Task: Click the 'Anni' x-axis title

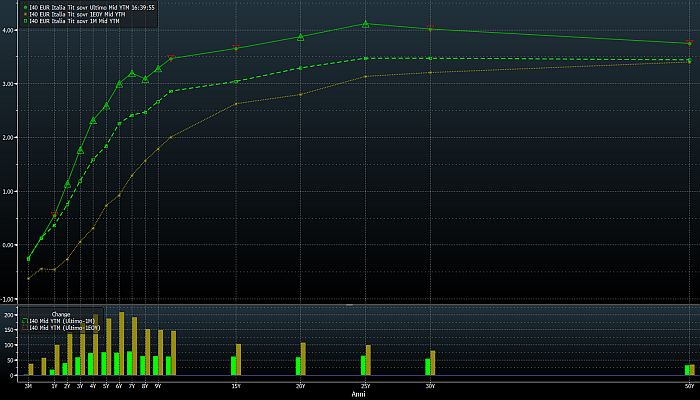Action: point(359,394)
